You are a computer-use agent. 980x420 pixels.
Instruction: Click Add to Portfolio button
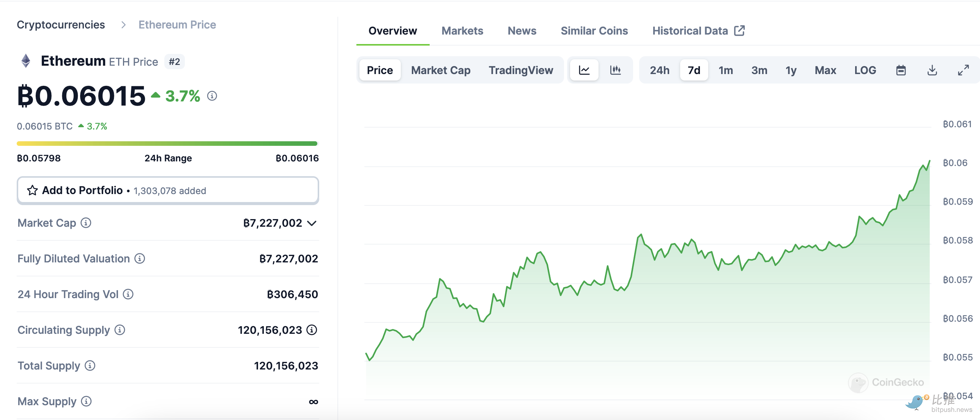(167, 190)
